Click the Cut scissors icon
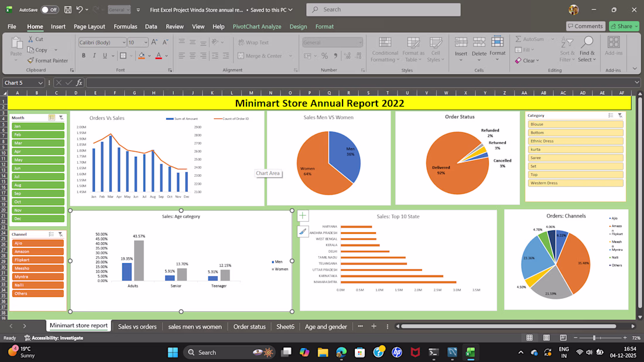This screenshot has width=644, height=362. [31, 39]
